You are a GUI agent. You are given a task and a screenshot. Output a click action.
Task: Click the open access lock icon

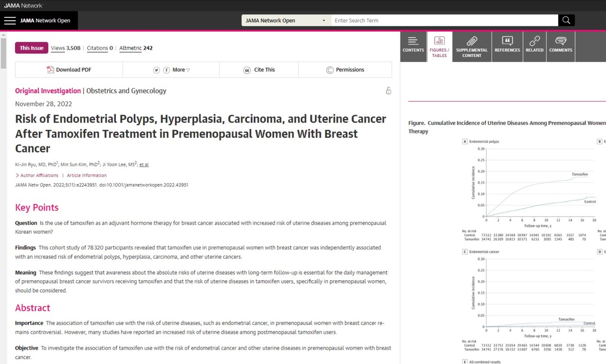tap(388, 90)
